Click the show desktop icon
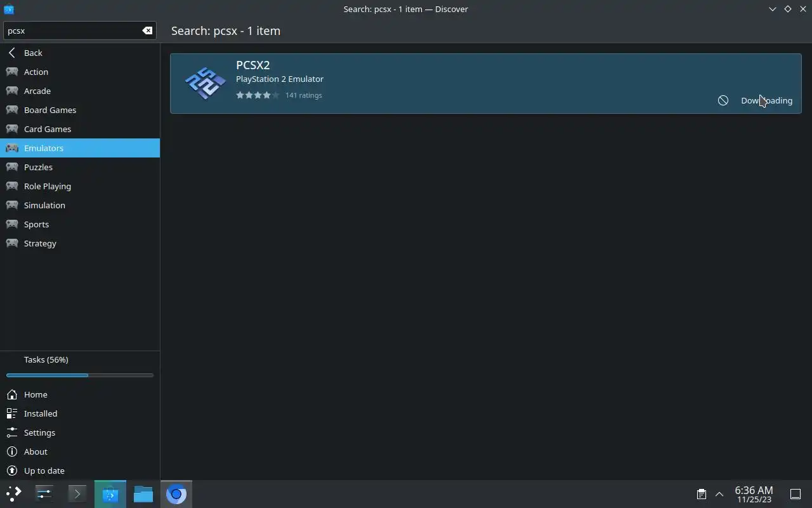 pos(796,494)
